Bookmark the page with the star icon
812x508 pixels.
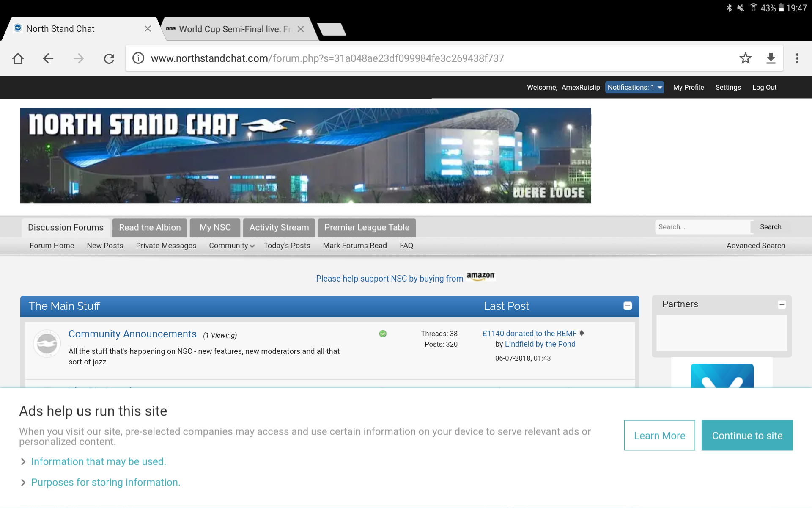[746, 58]
